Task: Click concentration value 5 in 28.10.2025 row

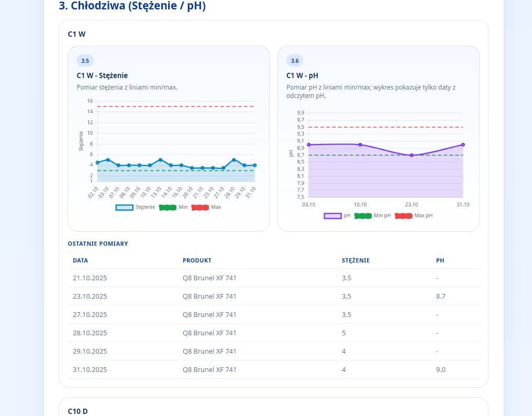Action: (x=343, y=333)
